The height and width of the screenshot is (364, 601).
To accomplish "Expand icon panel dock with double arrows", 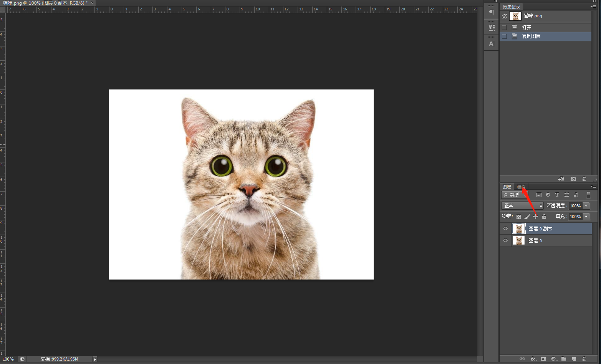I will point(495,2).
